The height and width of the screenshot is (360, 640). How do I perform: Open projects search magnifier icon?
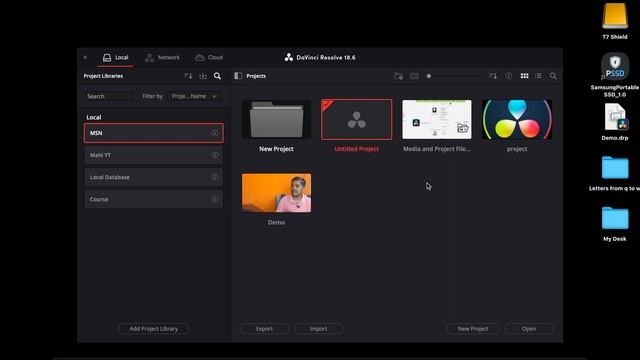pos(553,76)
